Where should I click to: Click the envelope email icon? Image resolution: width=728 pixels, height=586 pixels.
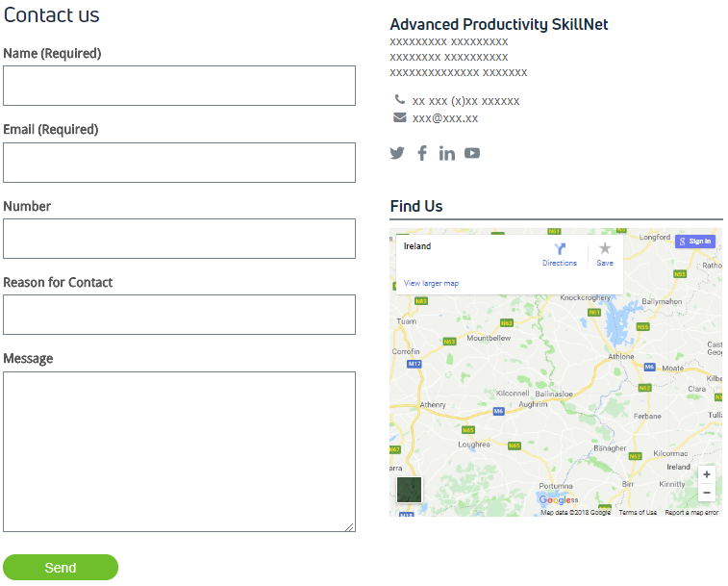point(400,117)
